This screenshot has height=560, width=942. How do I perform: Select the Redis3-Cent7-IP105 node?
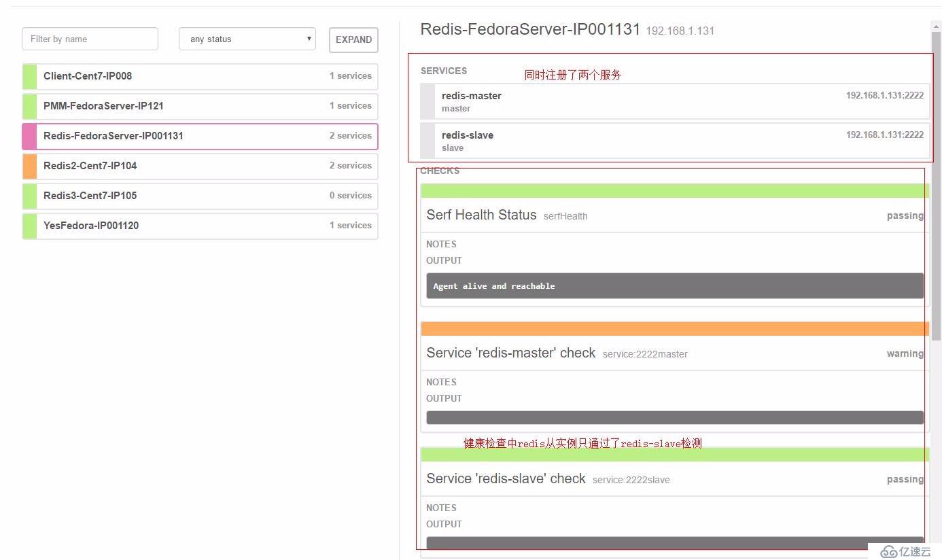(x=200, y=196)
